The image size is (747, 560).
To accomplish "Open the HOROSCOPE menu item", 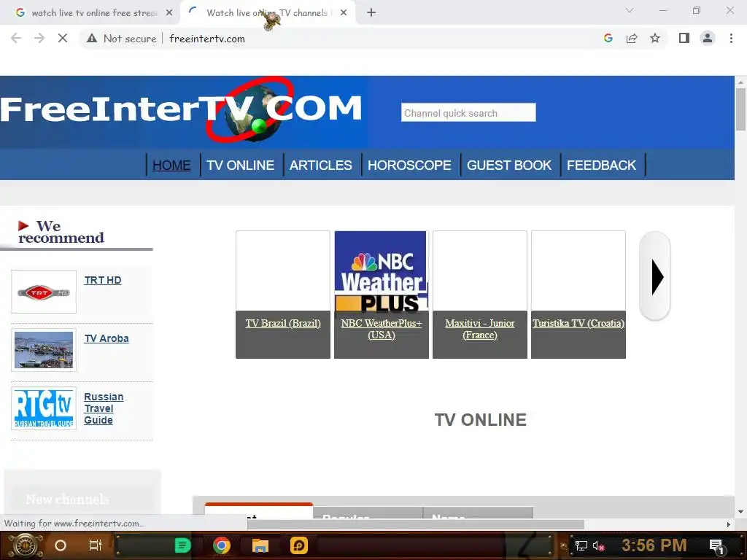I will (409, 166).
